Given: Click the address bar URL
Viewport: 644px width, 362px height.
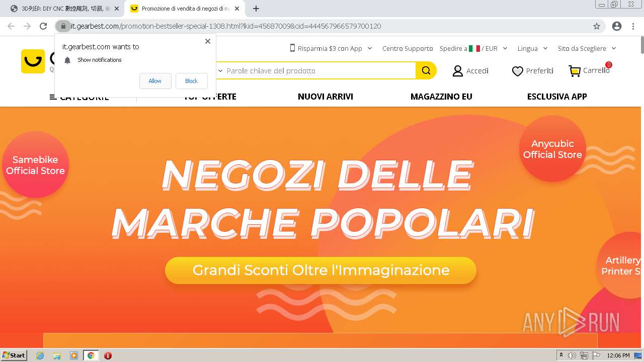Looking at the screenshot, I should [226, 26].
